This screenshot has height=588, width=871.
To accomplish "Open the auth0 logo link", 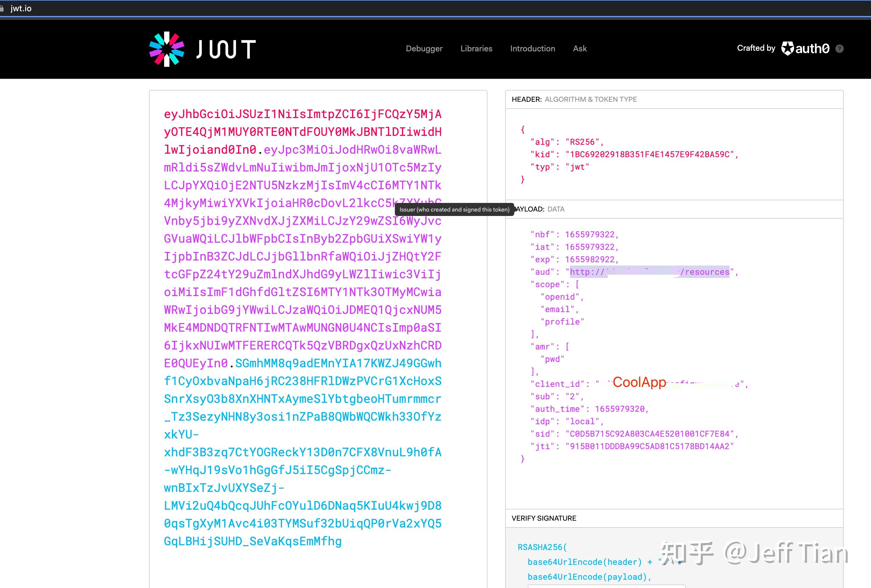I will point(805,48).
